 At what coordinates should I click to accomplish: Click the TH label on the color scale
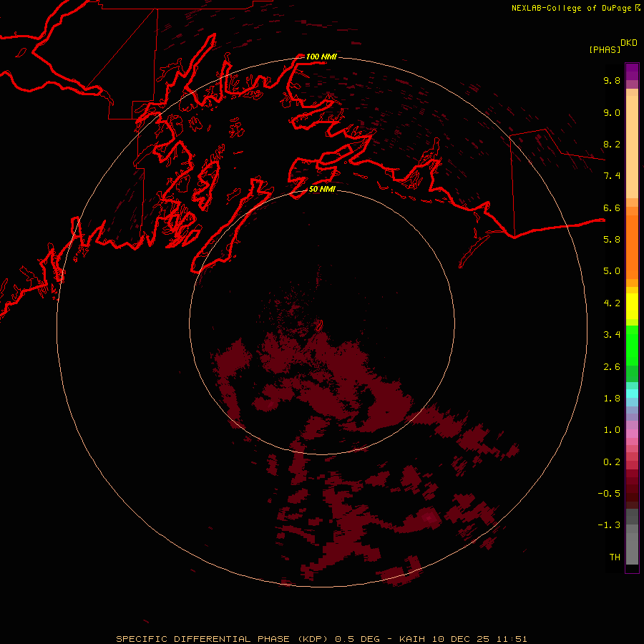point(615,557)
